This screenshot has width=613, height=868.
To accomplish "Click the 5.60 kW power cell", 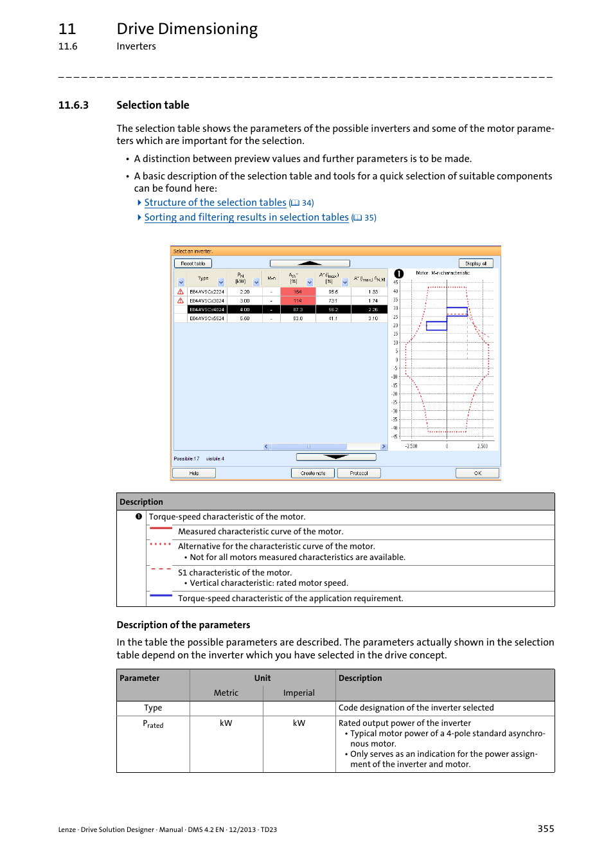I will point(245,318).
